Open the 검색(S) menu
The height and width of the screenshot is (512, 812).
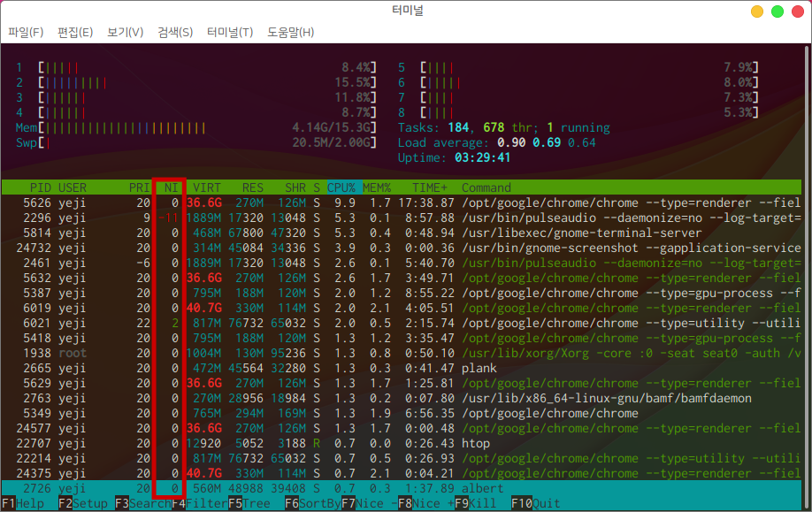175,33
